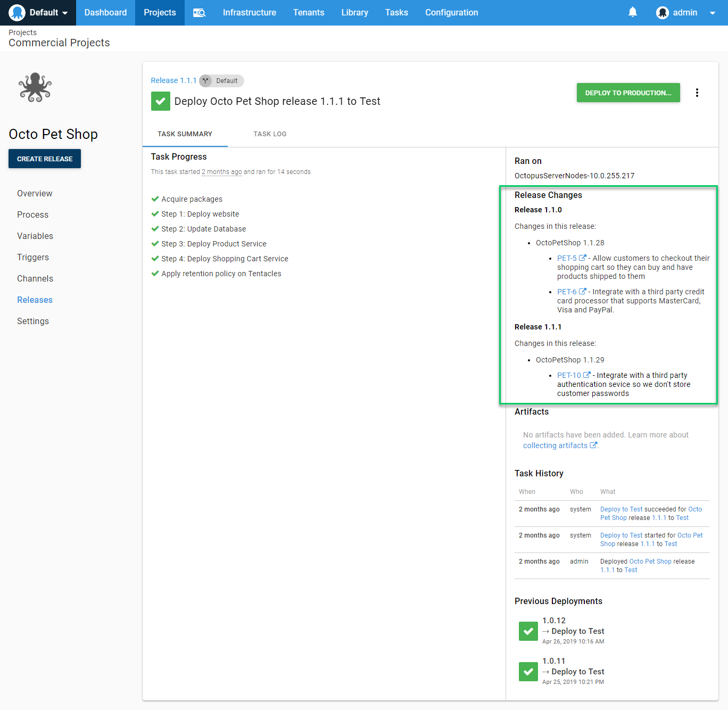Click the notifications bell icon
Screen dimensions: 728x710
[632, 12]
